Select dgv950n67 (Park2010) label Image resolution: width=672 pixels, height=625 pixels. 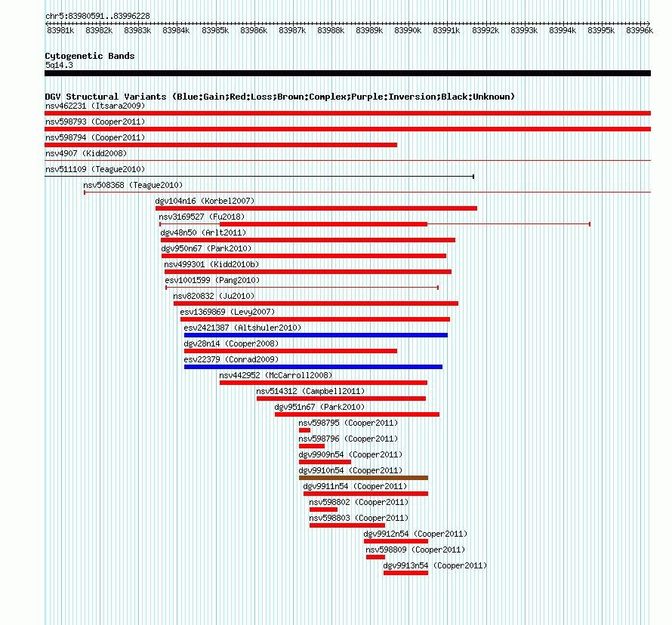point(206,248)
